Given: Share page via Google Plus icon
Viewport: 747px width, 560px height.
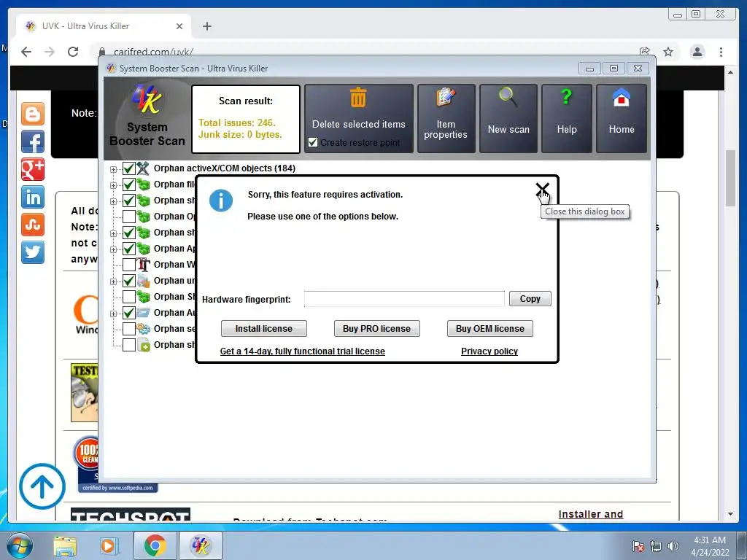Looking at the screenshot, I should pyautogui.click(x=33, y=169).
